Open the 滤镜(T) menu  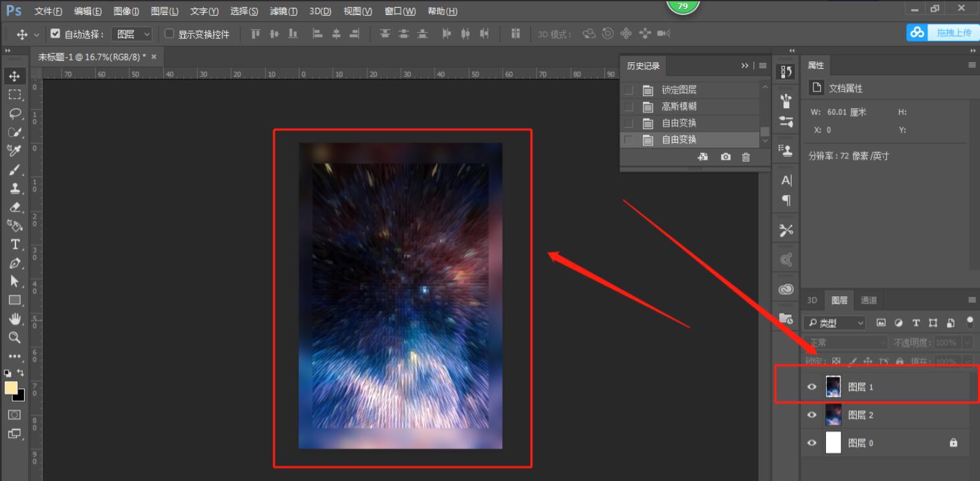284,11
